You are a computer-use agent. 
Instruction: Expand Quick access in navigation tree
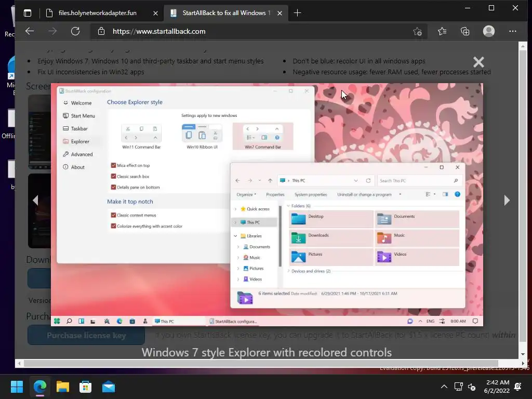(235, 209)
